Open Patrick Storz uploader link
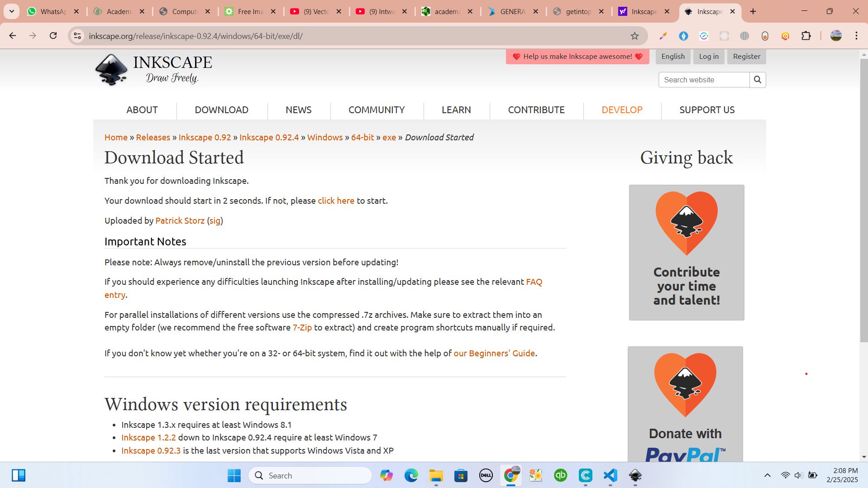Image resolution: width=868 pixels, height=488 pixels. (x=180, y=220)
